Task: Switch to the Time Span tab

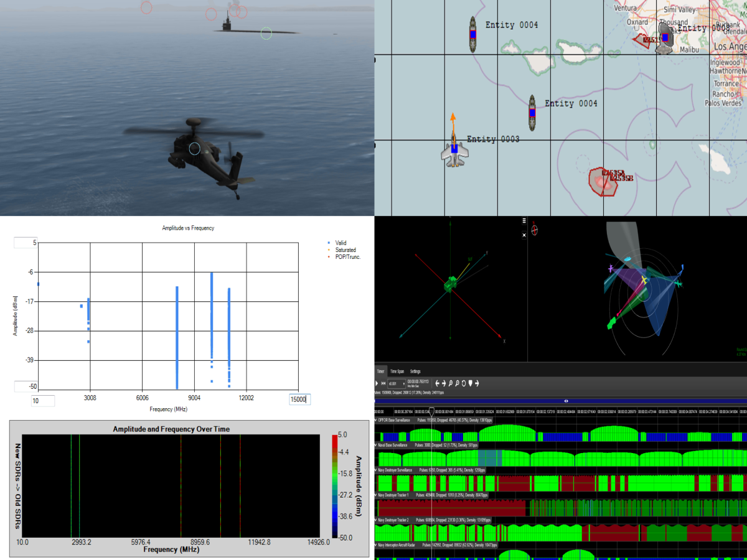Action: (397, 371)
